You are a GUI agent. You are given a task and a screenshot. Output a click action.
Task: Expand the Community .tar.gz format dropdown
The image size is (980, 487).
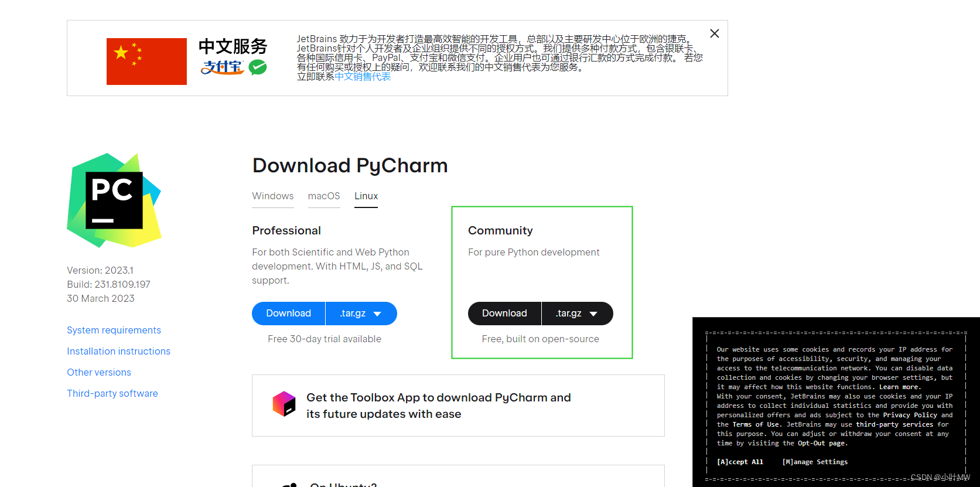pyautogui.click(x=578, y=314)
